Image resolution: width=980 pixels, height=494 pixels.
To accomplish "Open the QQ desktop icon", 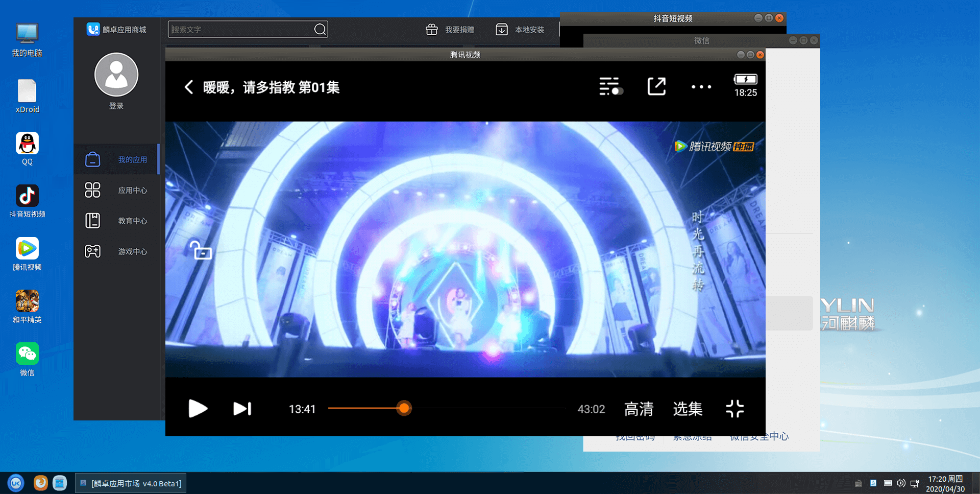I will tap(27, 149).
